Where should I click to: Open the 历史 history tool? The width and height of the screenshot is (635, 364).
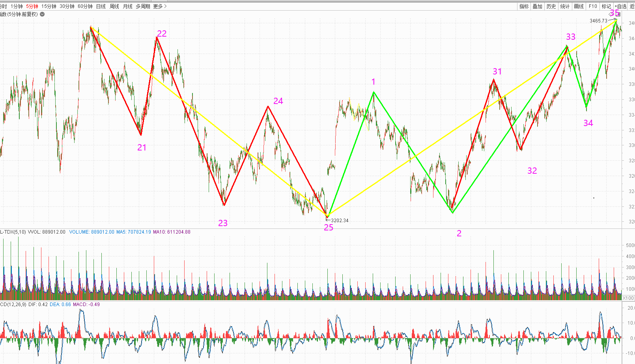click(551, 6)
